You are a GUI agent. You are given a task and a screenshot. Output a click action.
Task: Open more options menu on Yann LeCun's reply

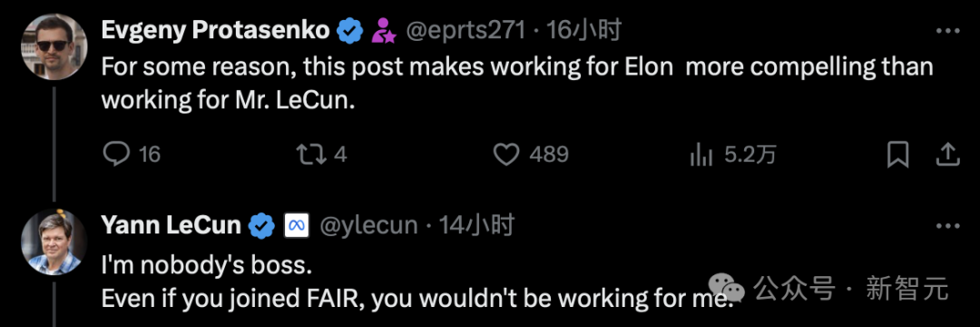coord(947,225)
